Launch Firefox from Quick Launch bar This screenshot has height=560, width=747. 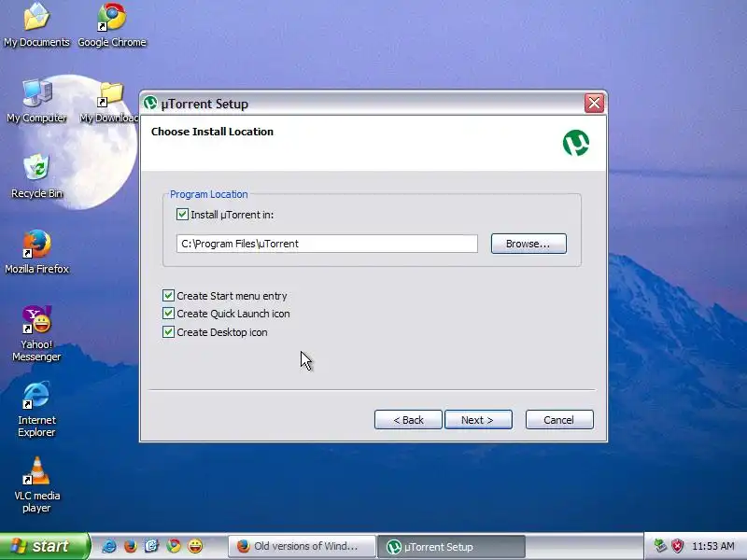pos(130,546)
